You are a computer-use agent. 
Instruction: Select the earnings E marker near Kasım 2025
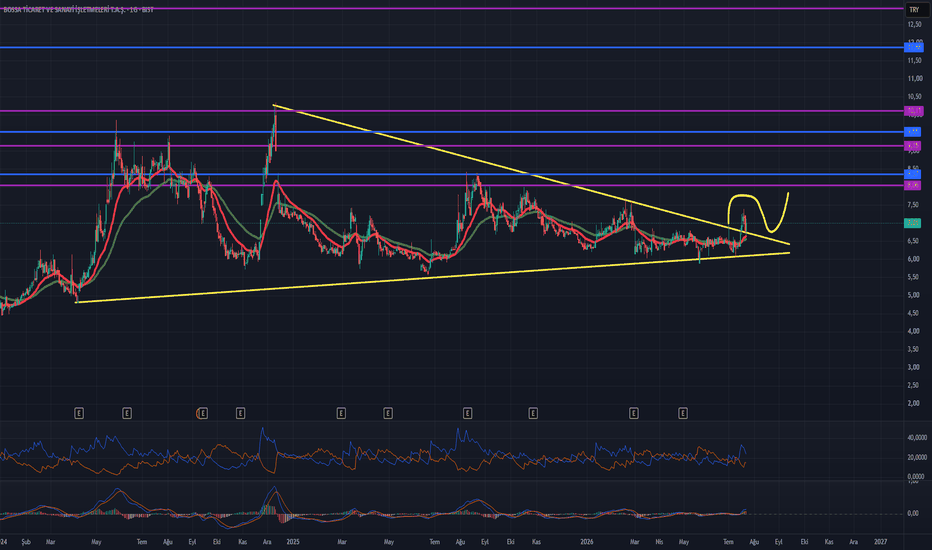point(533,413)
